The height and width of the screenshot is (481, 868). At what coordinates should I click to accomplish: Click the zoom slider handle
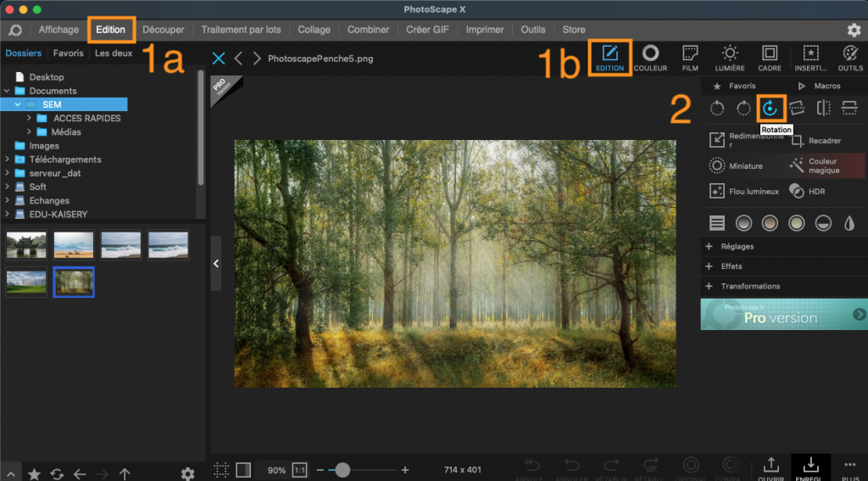tap(342, 470)
